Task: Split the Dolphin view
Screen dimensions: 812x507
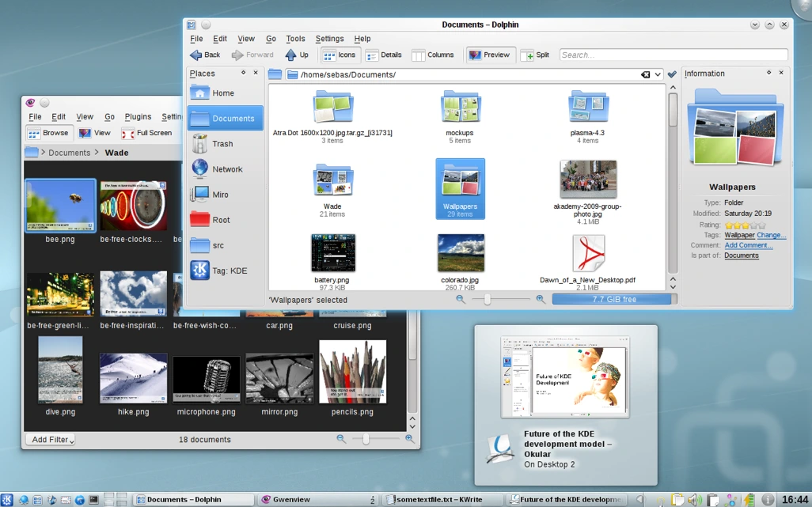Action: tap(535, 55)
